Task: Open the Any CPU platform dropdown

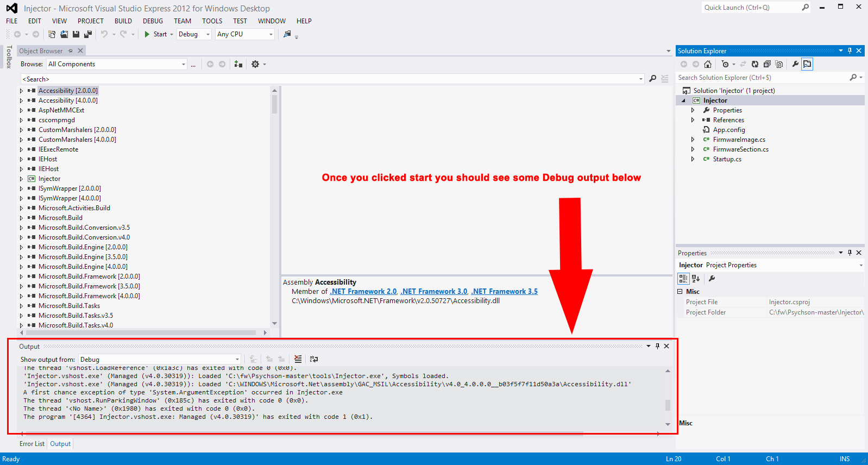Action: point(245,34)
